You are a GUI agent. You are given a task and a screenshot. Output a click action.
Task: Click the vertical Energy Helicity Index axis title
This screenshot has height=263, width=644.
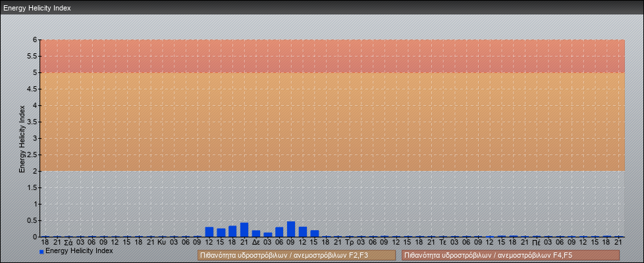tap(22, 139)
